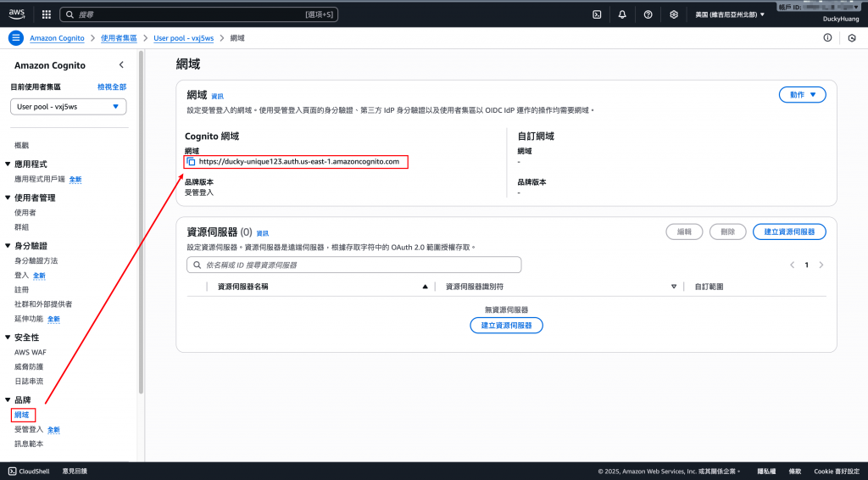Collapse the 安全性 section
868x480 pixels.
8,338
